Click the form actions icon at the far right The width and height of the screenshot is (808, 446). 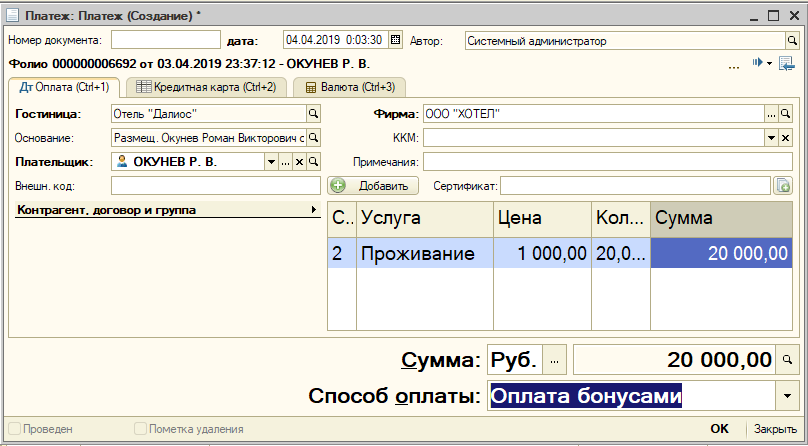coord(786,64)
